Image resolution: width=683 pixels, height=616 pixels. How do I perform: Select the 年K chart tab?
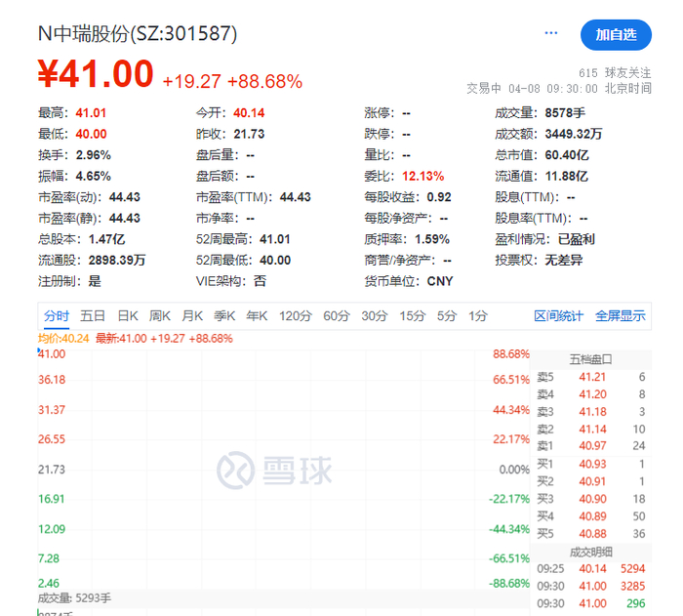coord(257,315)
